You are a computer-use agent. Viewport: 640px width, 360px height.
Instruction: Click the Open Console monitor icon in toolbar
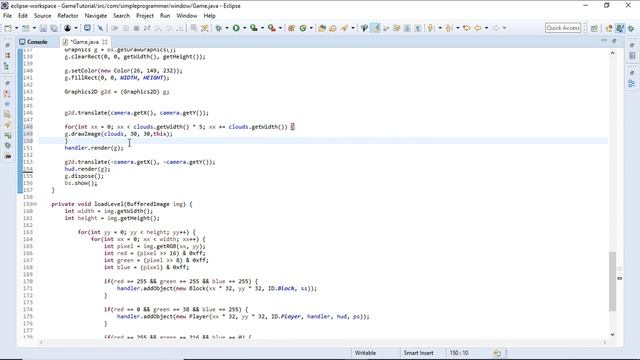click(87, 28)
